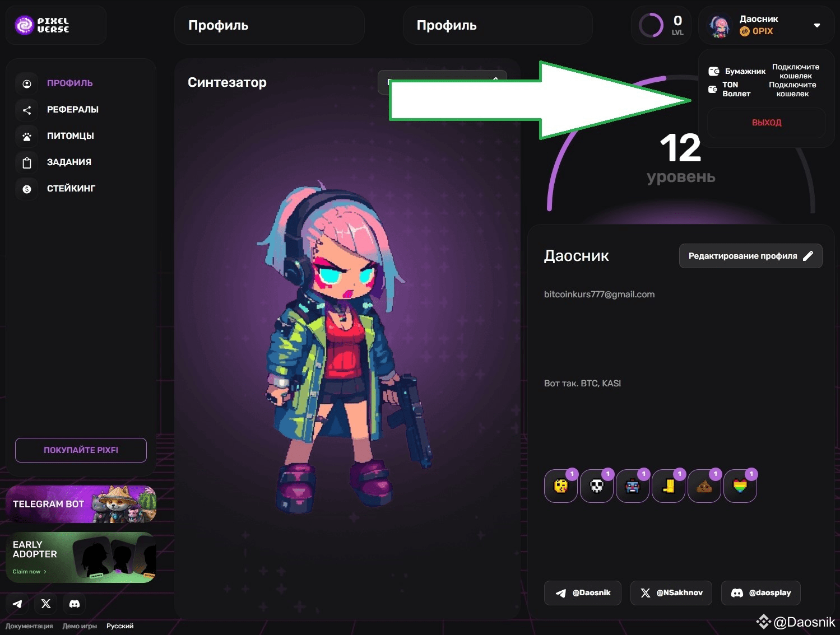Click the Редактирование профиля button

click(x=750, y=256)
